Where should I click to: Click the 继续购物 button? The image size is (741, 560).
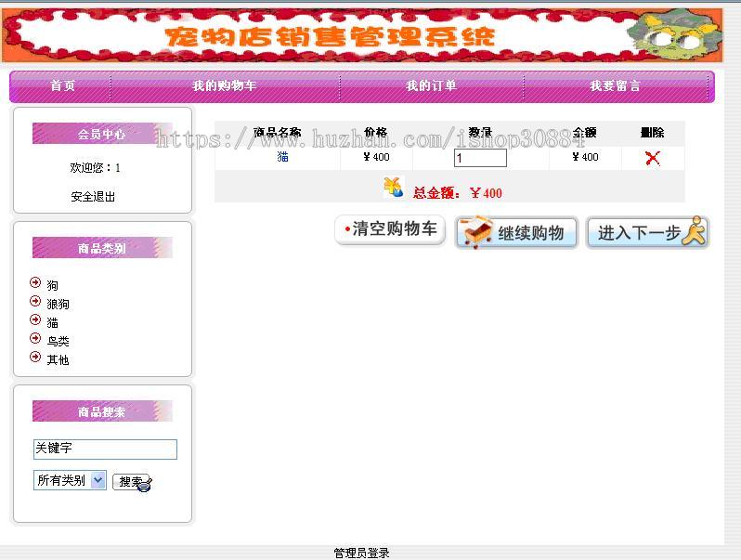[x=516, y=232]
